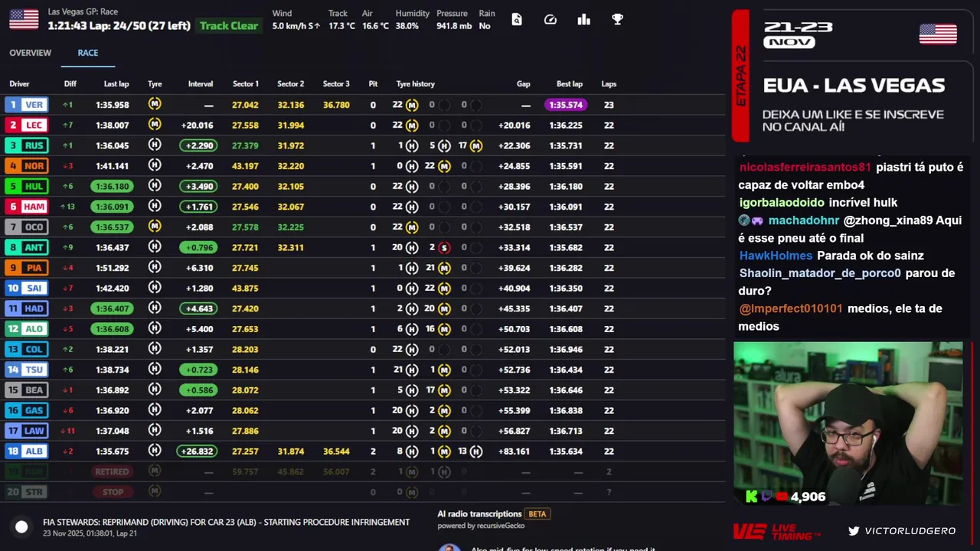Click the Track Clear status indicator
980x551 pixels.
pos(229,25)
